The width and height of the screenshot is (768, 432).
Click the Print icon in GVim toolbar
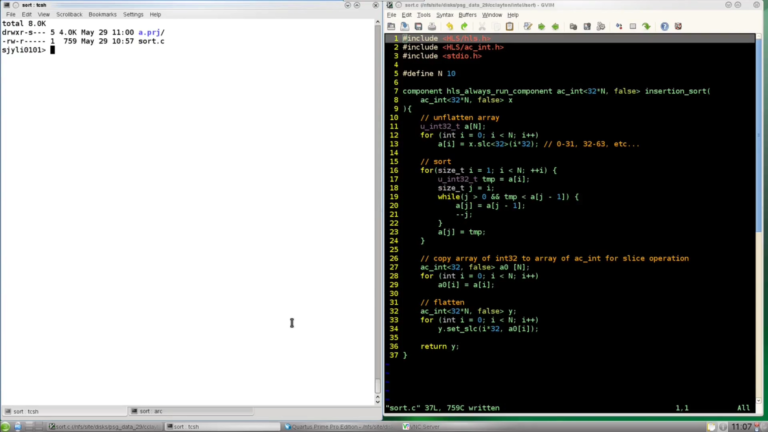click(x=432, y=26)
